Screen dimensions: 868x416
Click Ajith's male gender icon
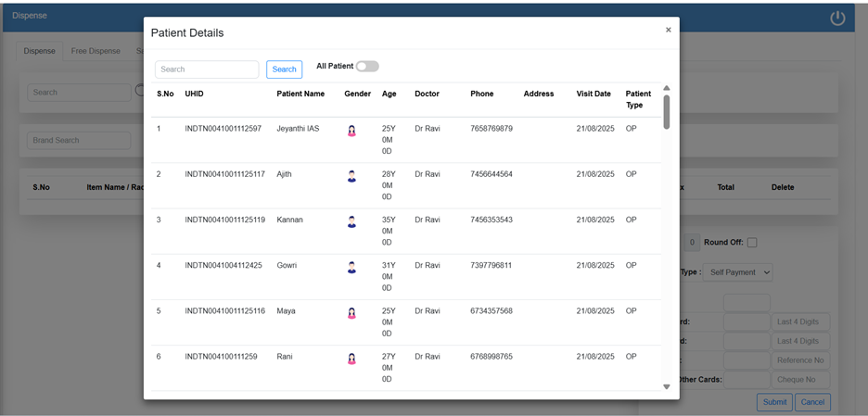pos(351,176)
